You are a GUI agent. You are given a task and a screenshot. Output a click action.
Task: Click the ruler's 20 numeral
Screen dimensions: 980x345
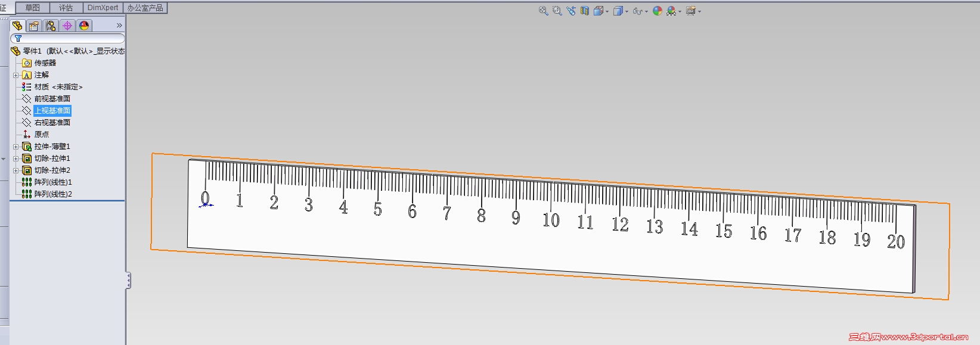pyautogui.click(x=896, y=241)
